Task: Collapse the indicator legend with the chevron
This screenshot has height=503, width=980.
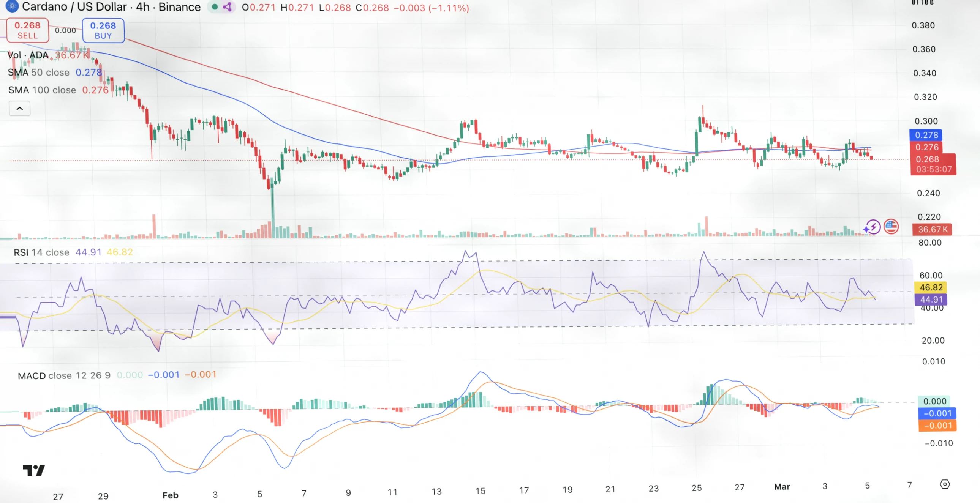Action: (20, 108)
